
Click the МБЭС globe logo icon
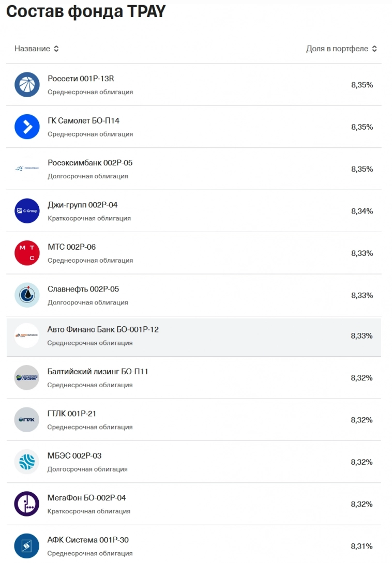[26, 462]
